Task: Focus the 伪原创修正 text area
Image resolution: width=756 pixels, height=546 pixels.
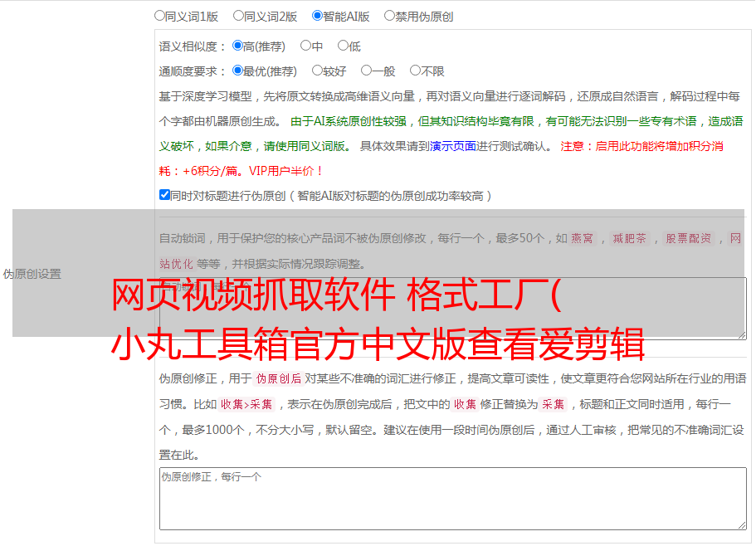Action: [452, 498]
